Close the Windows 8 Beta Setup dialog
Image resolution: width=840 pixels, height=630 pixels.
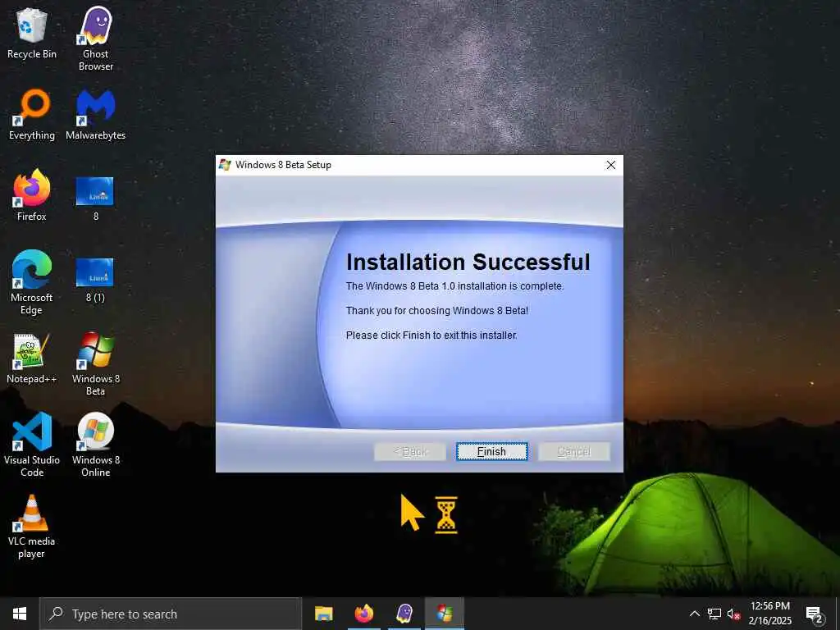tap(610, 165)
